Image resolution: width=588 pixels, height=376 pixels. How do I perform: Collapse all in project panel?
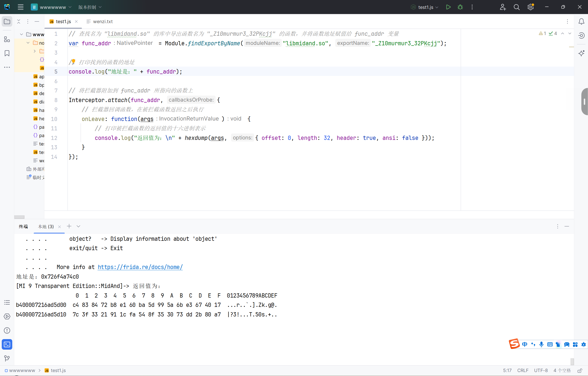(19, 21)
